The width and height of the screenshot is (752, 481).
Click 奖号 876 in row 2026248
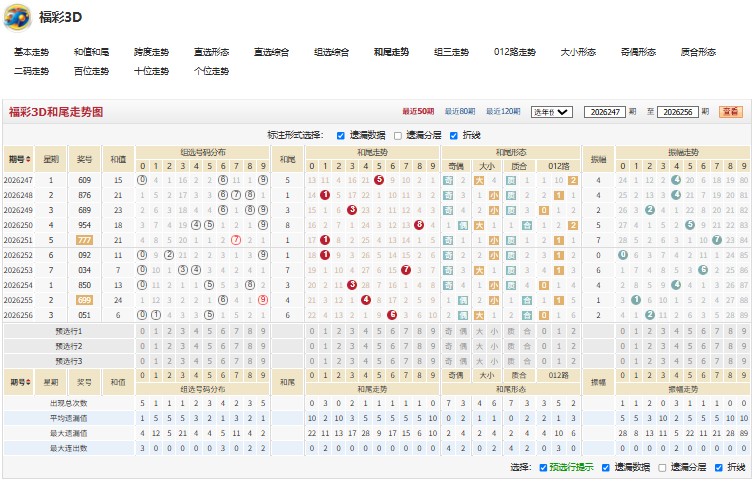click(x=84, y=195)
